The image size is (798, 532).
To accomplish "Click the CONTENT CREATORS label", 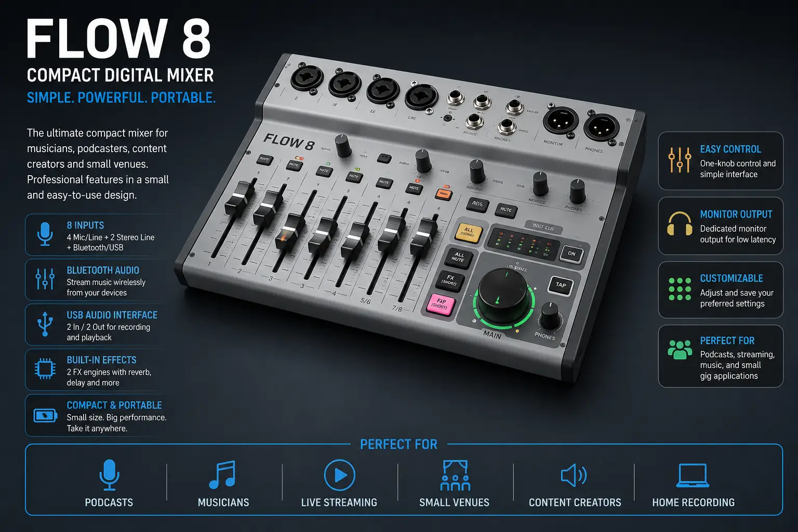I will (x=575, y=502).
